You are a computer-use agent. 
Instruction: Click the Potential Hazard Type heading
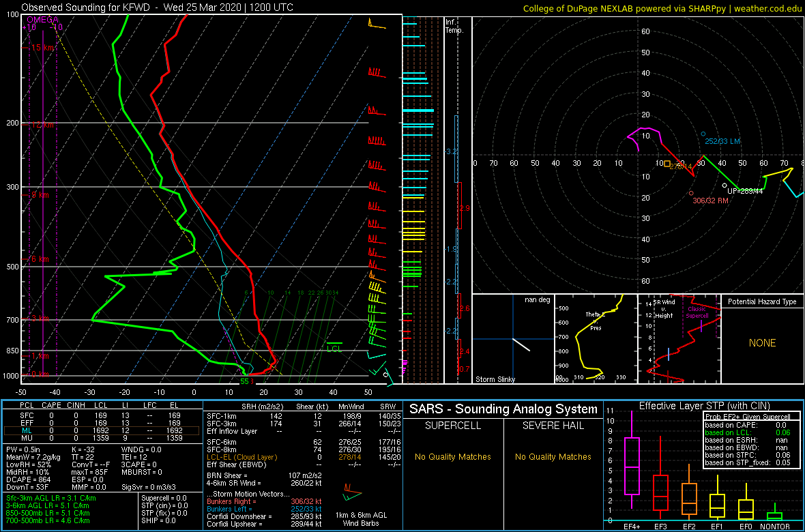click(x=762, y=301)
